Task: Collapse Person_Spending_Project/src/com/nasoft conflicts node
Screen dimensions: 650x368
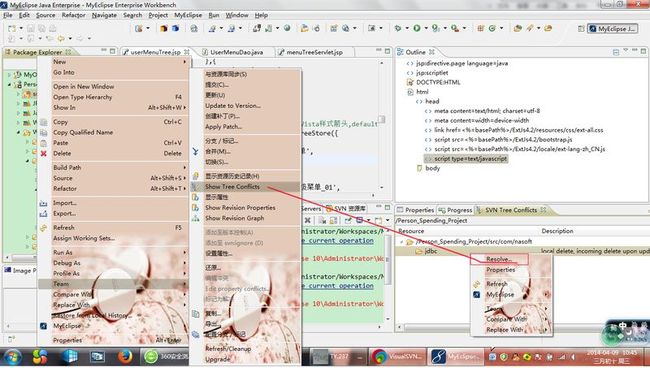Action: click(x=401, y=242)
